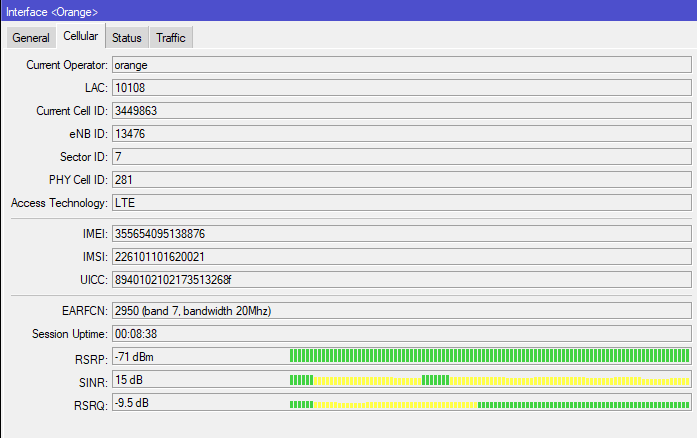Image resolution: width=697 pixels, height=438 pixels.
Task: Click the RSRQ value -9.5 dB
Action: [x=132, y=403]
